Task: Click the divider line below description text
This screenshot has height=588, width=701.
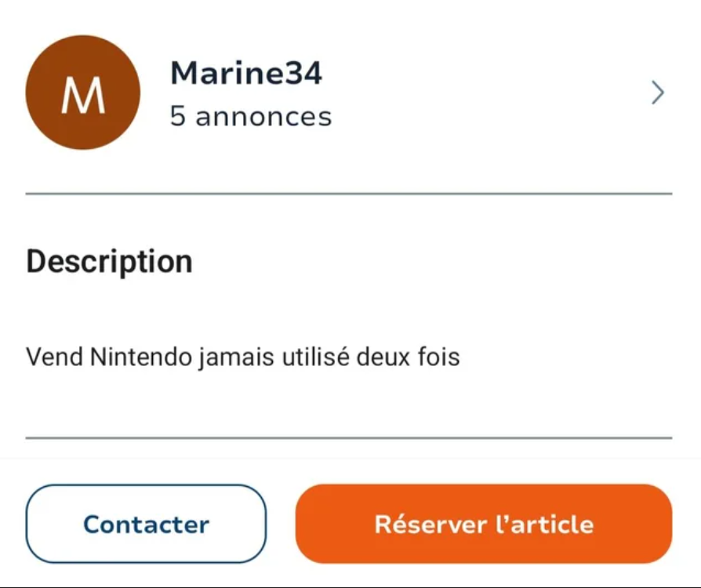Action: [x=349, y=437]
